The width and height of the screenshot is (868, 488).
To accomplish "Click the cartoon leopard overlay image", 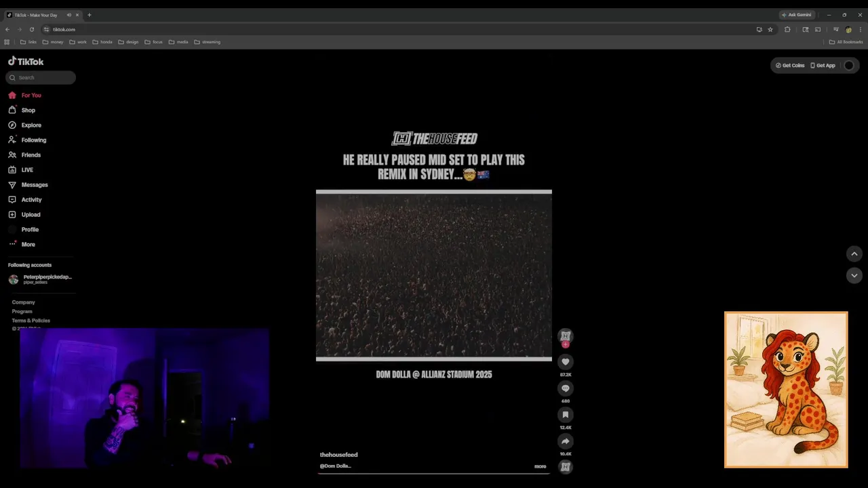I will coord(786,390).
